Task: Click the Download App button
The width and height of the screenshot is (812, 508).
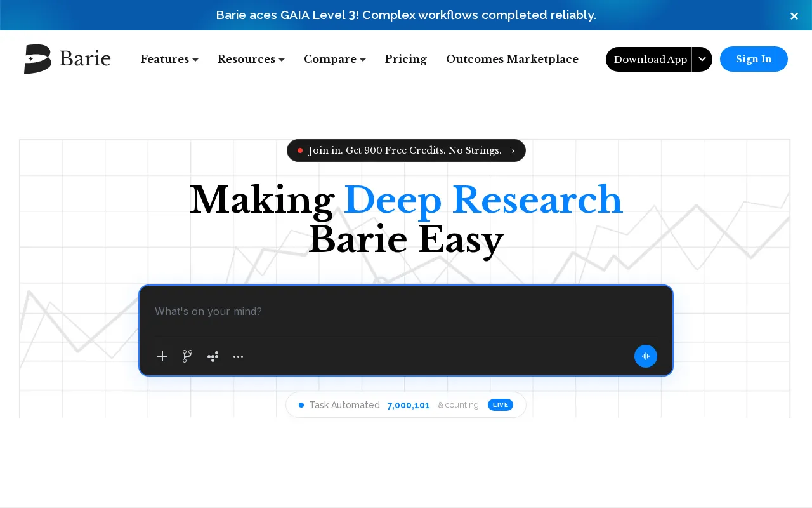Action: [x=650, y=59]
